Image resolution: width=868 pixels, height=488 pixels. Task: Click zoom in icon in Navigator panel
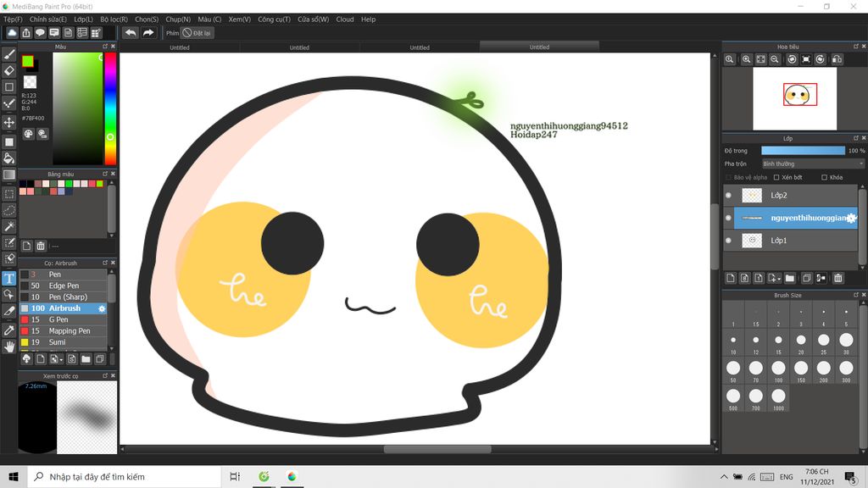pyautogui.click(x=746, y=59)
